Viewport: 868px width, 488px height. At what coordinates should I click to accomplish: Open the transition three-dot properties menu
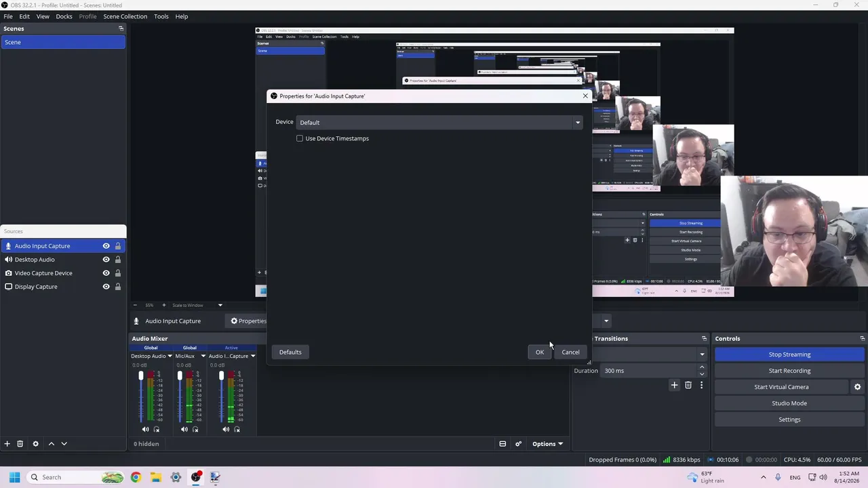point(701,386)
